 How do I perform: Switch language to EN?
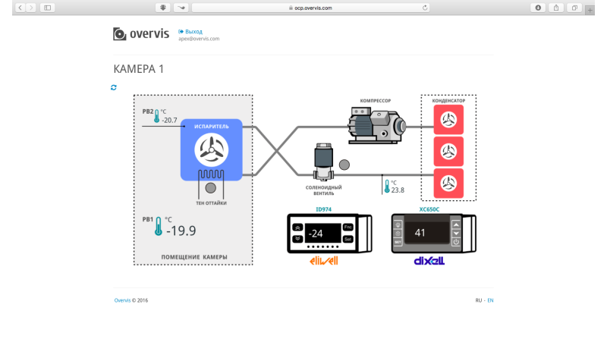(x=490, y=300)
